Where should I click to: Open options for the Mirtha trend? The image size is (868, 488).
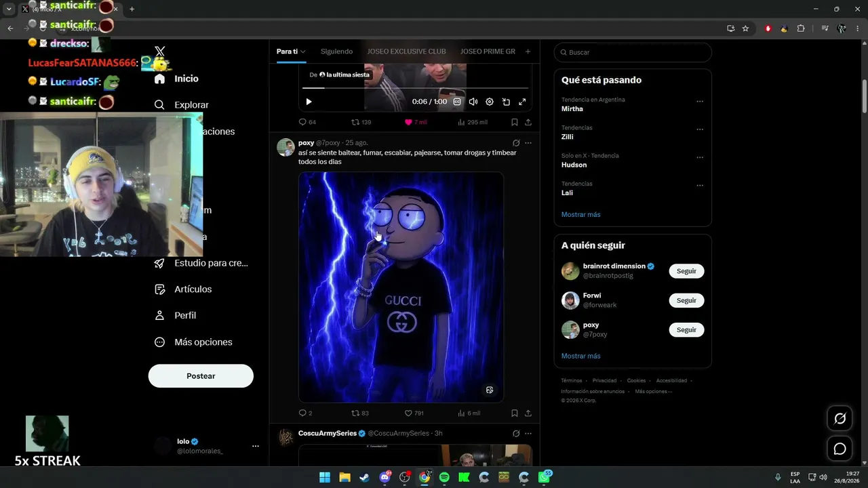pyautogui.click(x=700, y=102)
